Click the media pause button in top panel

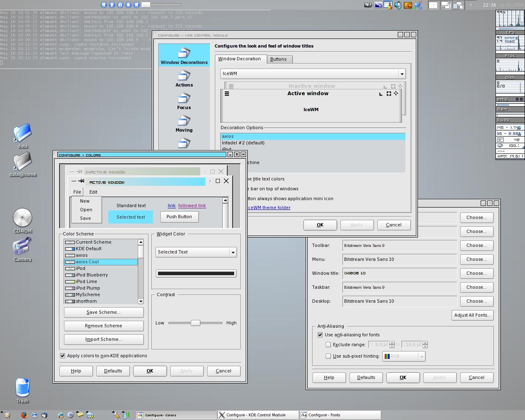120,5
